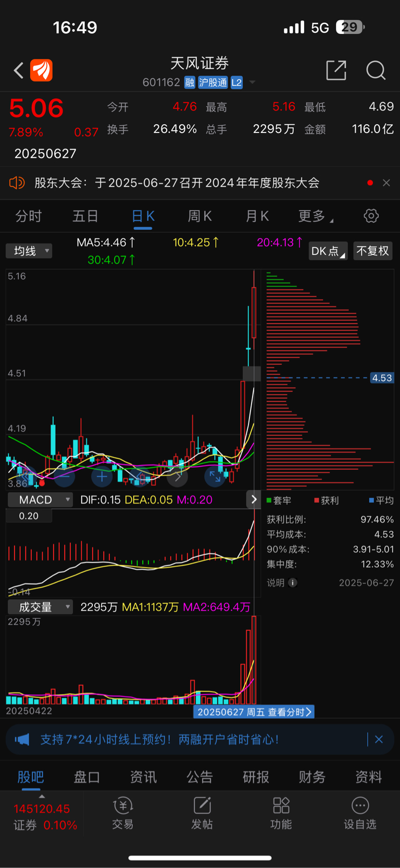Switch to 月K chart tab
400x868 pixels.
pos(257,216)
